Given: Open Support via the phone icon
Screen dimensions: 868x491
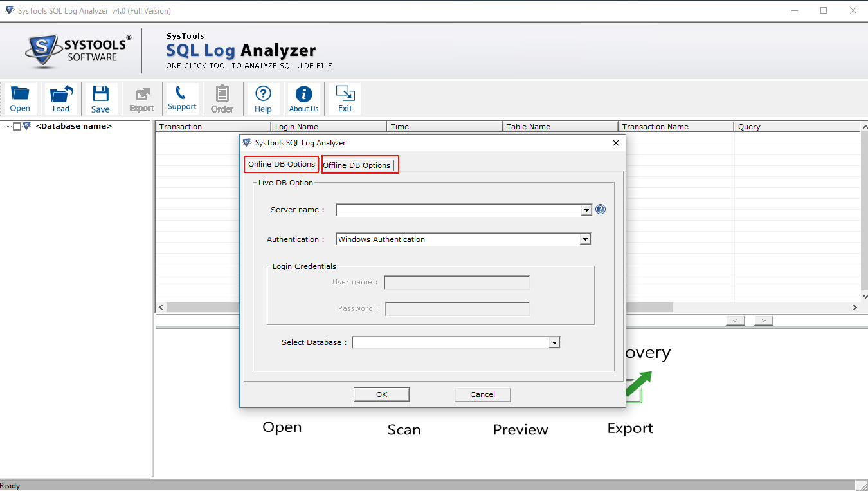Looking at the screenshot, I should pos(182,99).
